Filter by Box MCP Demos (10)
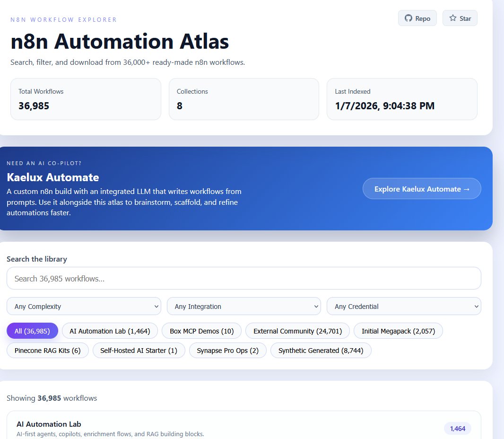 click(201, 331)
